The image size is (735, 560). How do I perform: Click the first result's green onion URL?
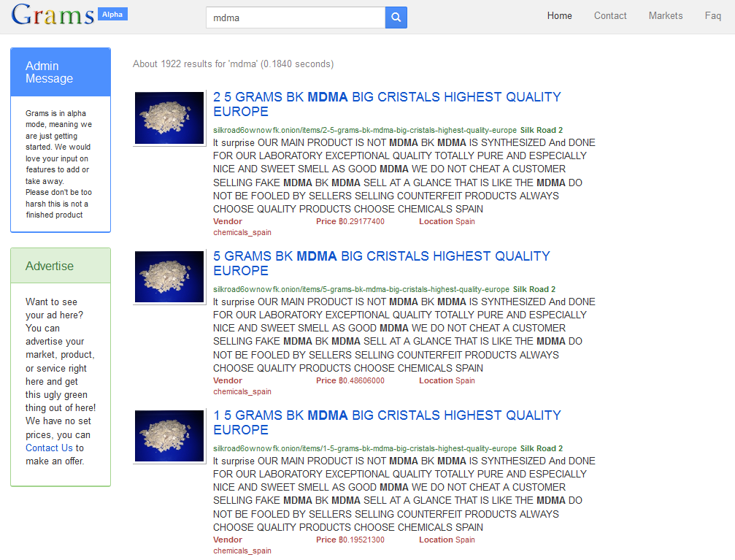tap(364, 130)
